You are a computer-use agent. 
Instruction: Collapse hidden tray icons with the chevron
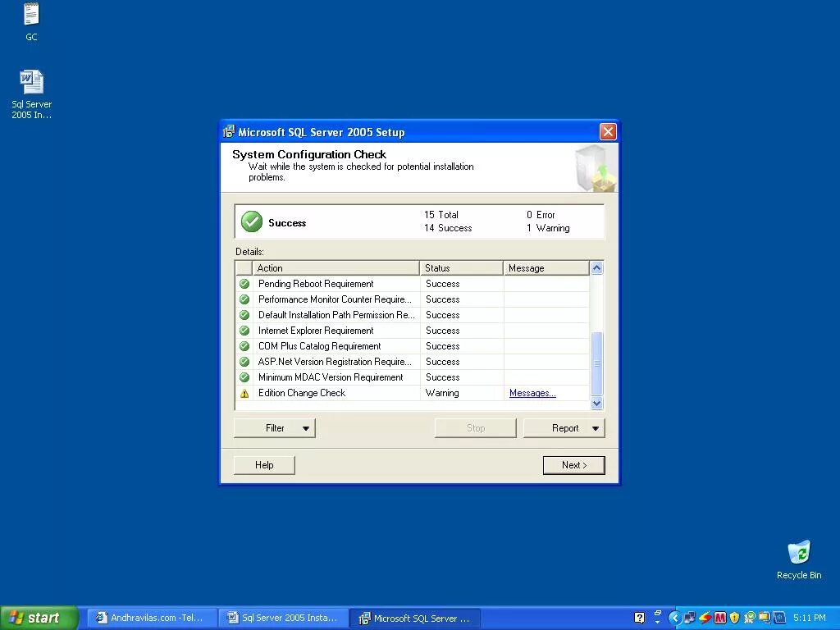click(675, 618)
